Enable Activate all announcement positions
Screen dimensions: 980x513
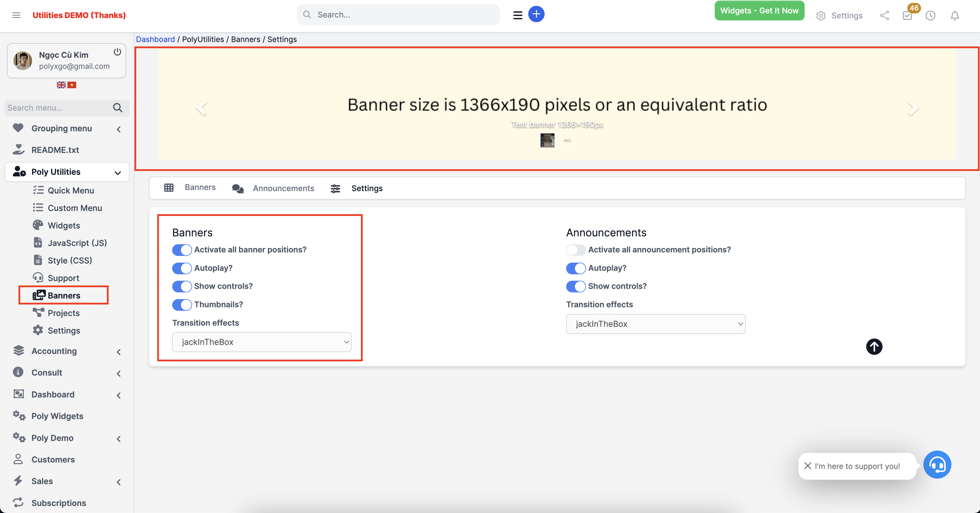point(576,250)
